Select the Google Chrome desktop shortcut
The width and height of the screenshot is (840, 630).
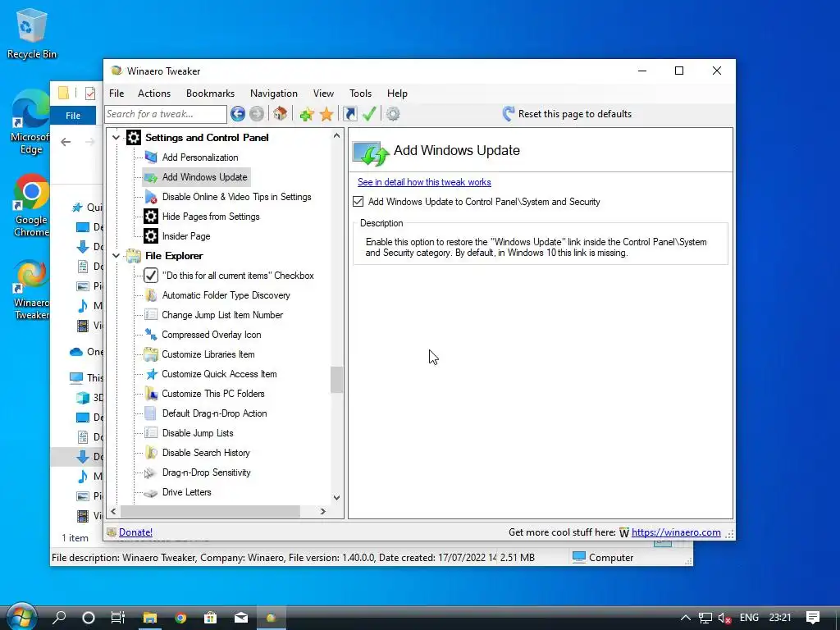click(x=31, y=205)
